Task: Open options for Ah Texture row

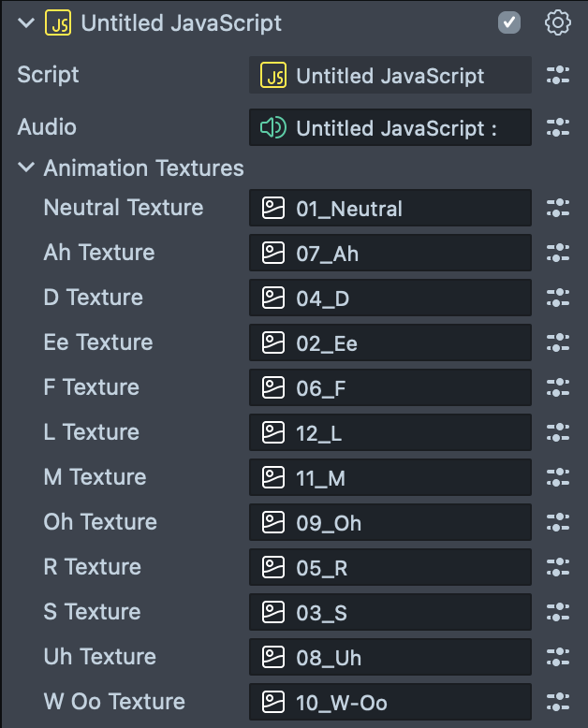Action: pyautogui.click(x=558, y=253)
